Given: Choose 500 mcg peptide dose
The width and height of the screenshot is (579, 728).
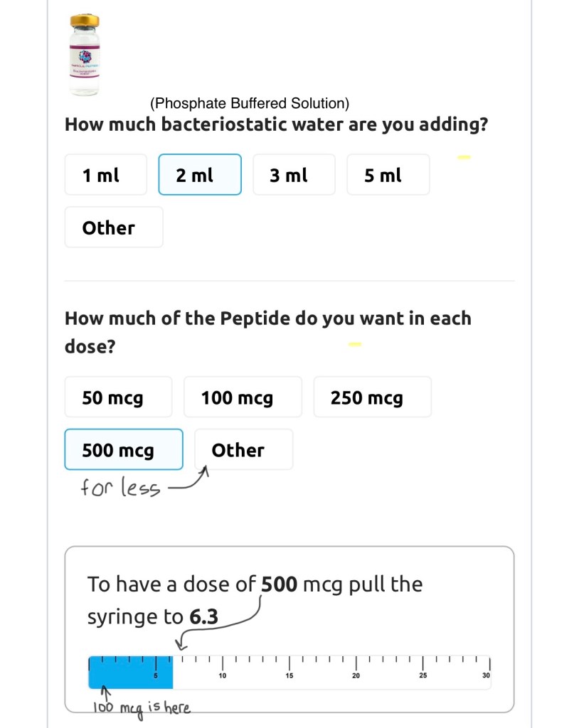Looking at the screenshot, I should pos(123,449).
